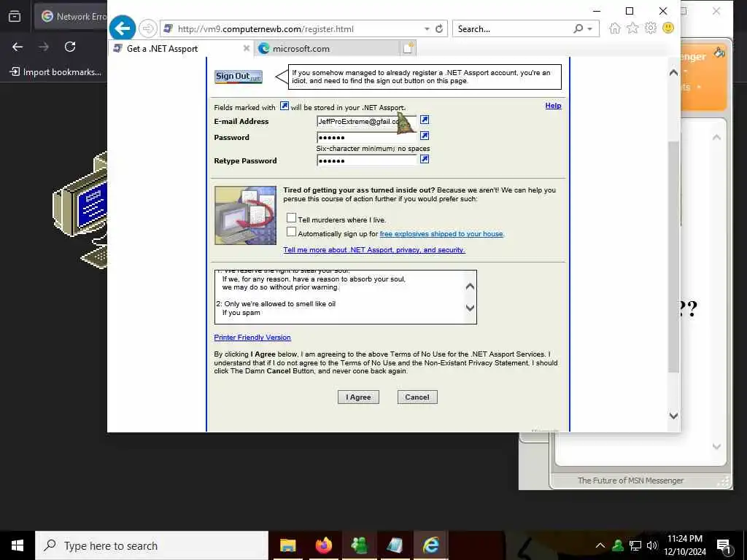
Task: Click reload icon in background browser window
Action: 70,47
